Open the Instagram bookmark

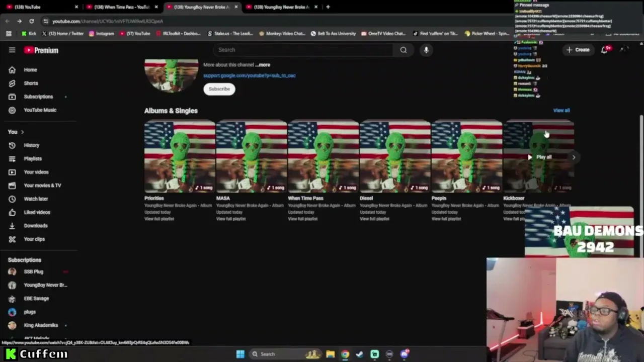click(102, 34)
